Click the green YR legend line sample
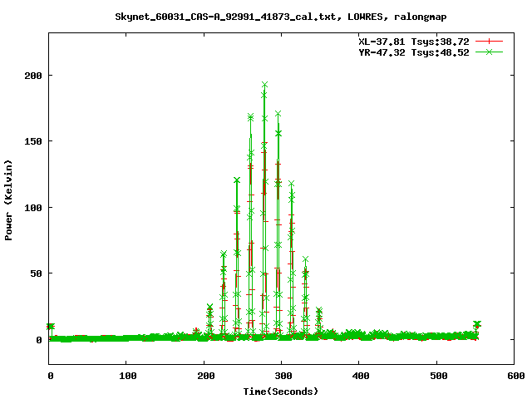 click(489, 52)
